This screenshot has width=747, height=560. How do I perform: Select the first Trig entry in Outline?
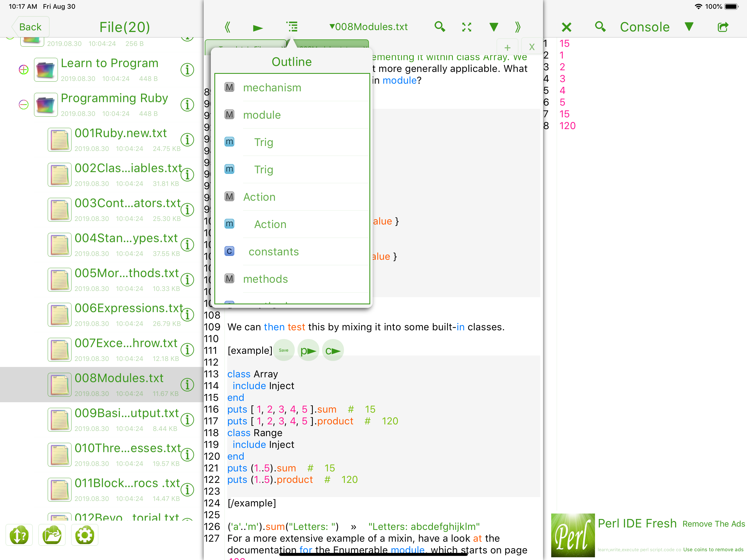(x=292, y=142)
